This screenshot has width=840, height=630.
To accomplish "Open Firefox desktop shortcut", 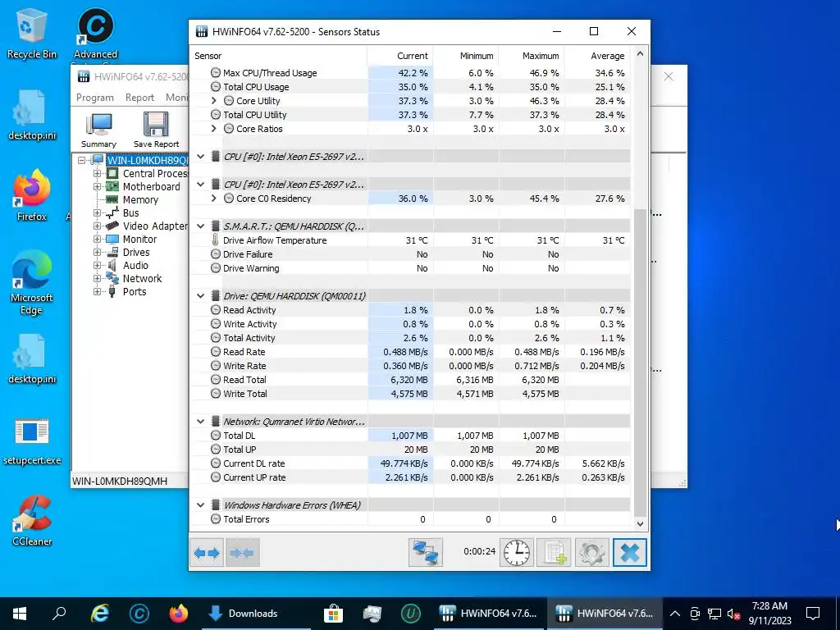I will pos(32,195).
